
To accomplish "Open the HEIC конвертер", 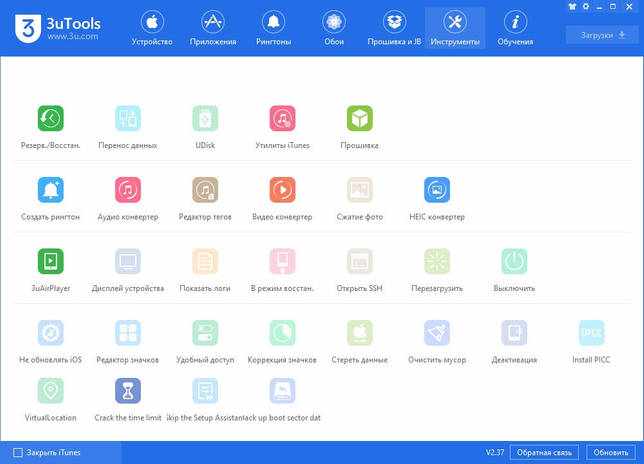I will click(x=437, y=190).
